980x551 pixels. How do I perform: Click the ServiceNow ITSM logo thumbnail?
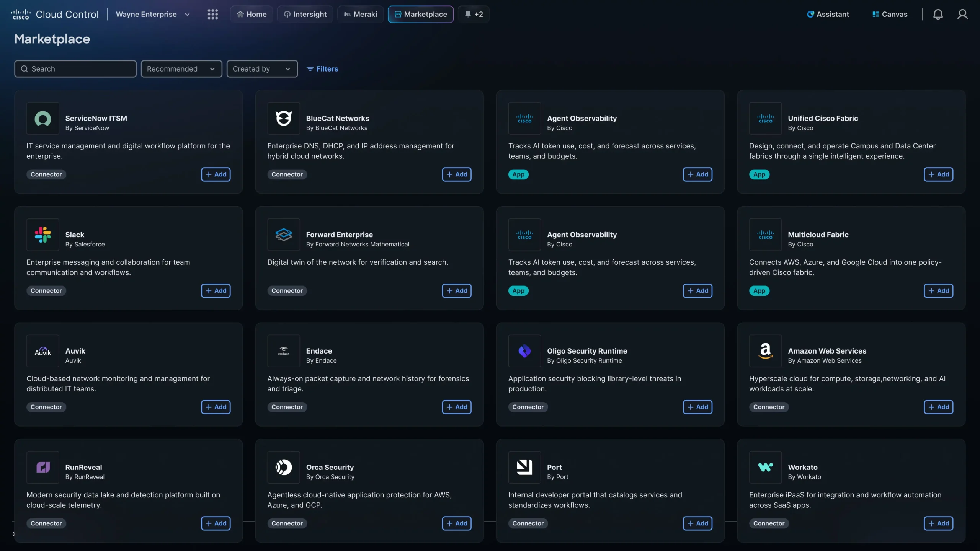click(43, 118)
